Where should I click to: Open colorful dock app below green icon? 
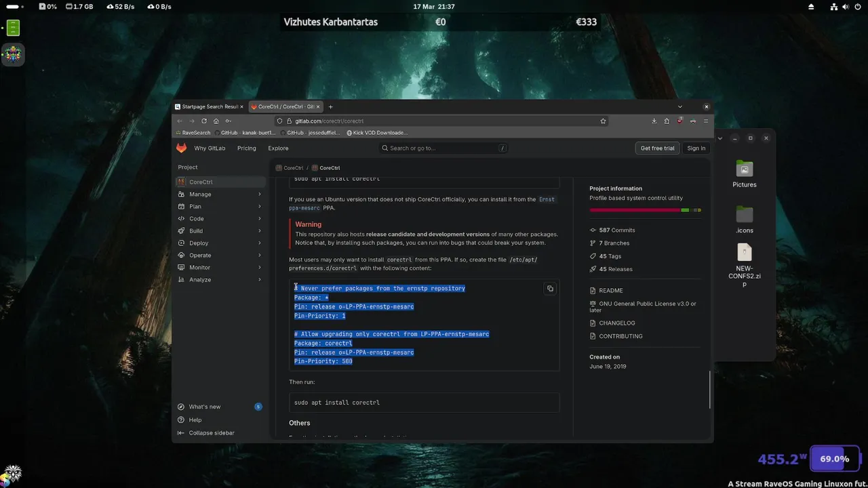pyautogui.click(x=13, y=55)
